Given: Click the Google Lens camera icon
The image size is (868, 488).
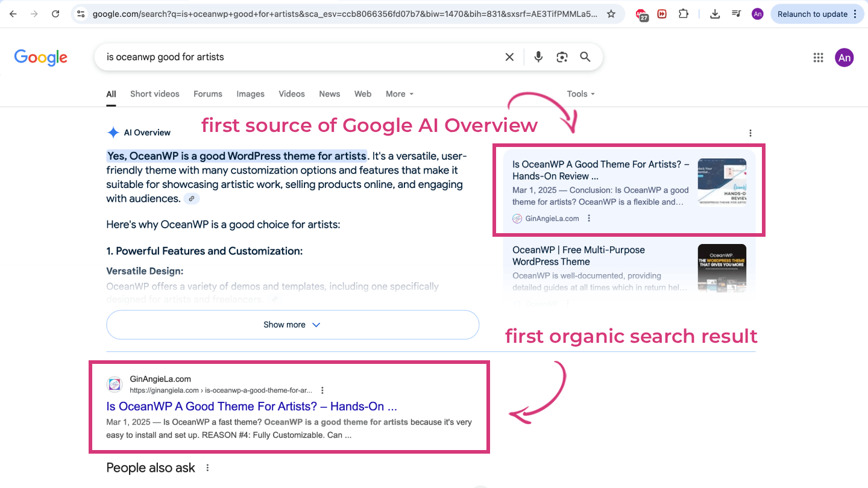Looking at the screenshot, I should pyautogui.click(x=562, y=56).
